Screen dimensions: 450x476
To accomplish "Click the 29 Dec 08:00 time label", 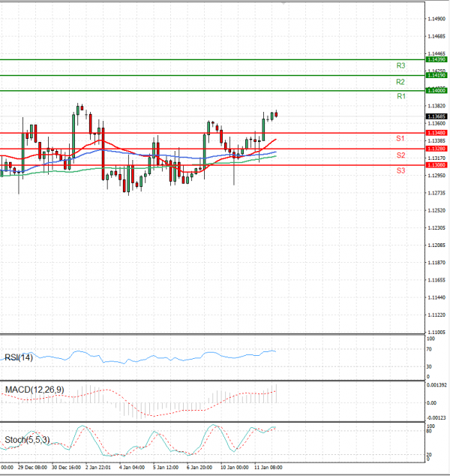I will (x=32, y=468).
